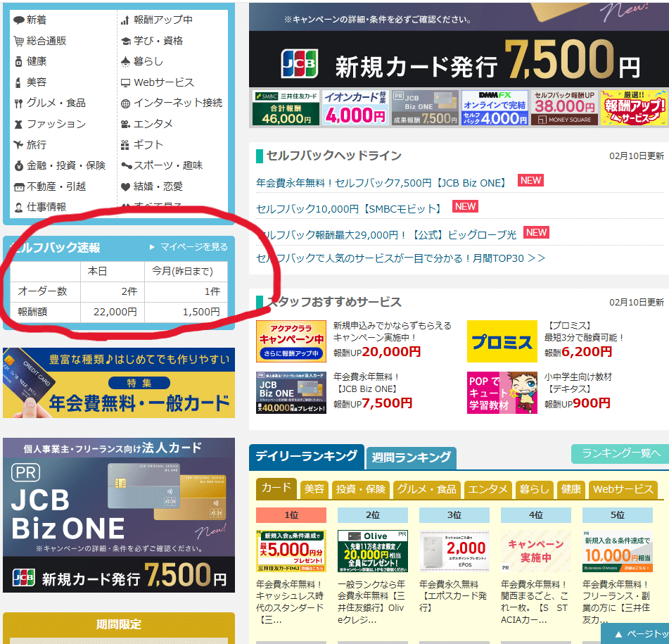Click the スポーツ・趣味 dumbbell icon

click(x=126, y=165)
